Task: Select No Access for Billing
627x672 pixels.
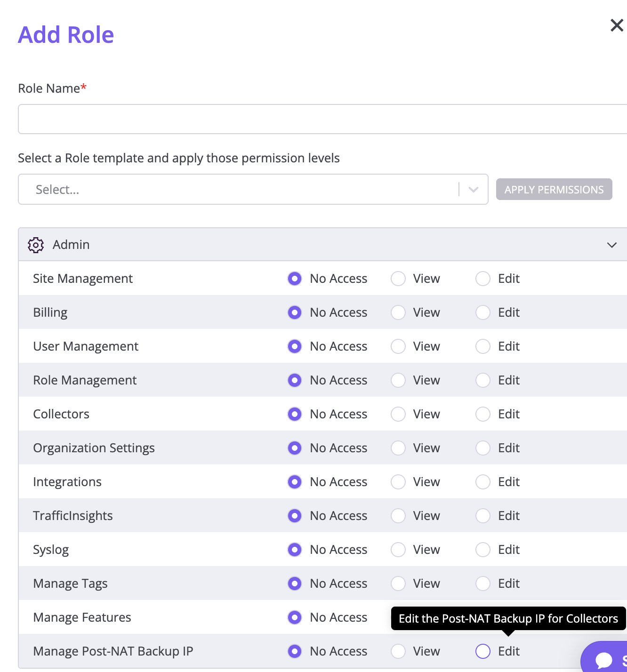Action: (295, 312)
